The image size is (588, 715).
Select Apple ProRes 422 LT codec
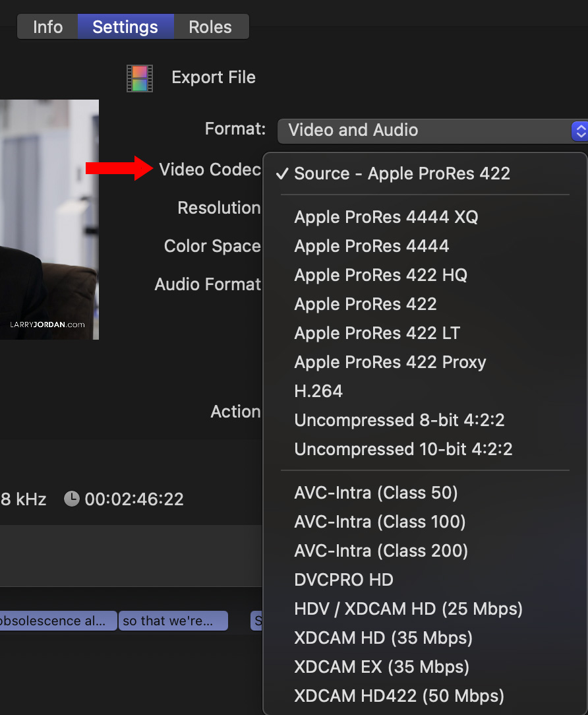377,333
